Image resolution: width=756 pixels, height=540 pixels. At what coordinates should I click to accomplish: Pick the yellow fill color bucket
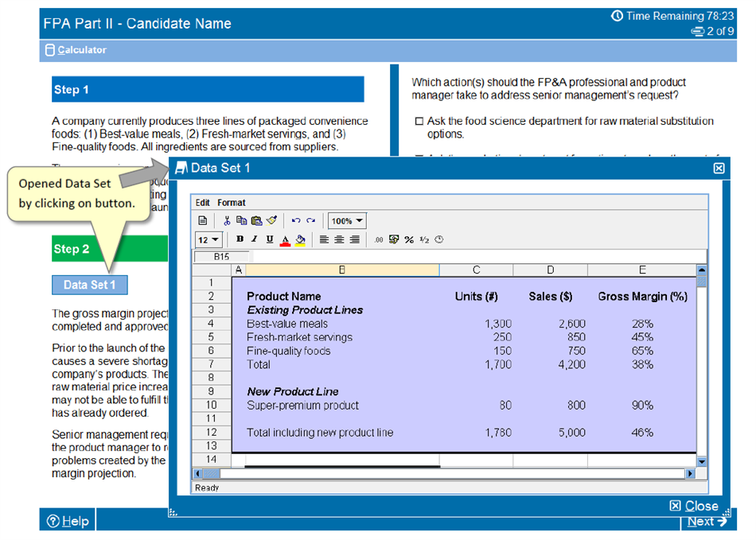[x=300, y=239]
